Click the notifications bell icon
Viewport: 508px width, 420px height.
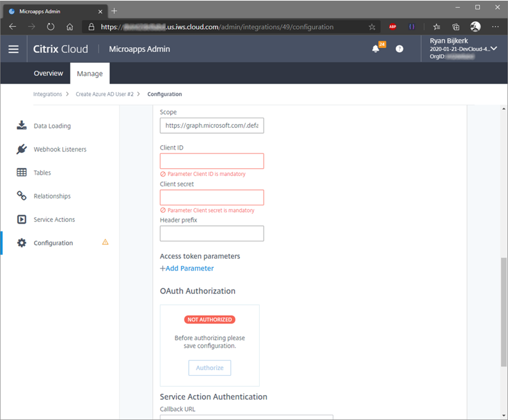pos(376,49)
